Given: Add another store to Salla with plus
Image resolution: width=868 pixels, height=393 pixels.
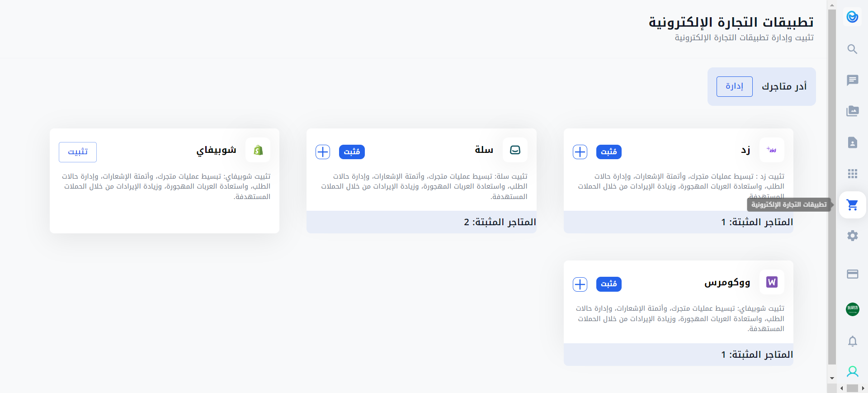Looking at the screenshot, I should click(323, 152).
